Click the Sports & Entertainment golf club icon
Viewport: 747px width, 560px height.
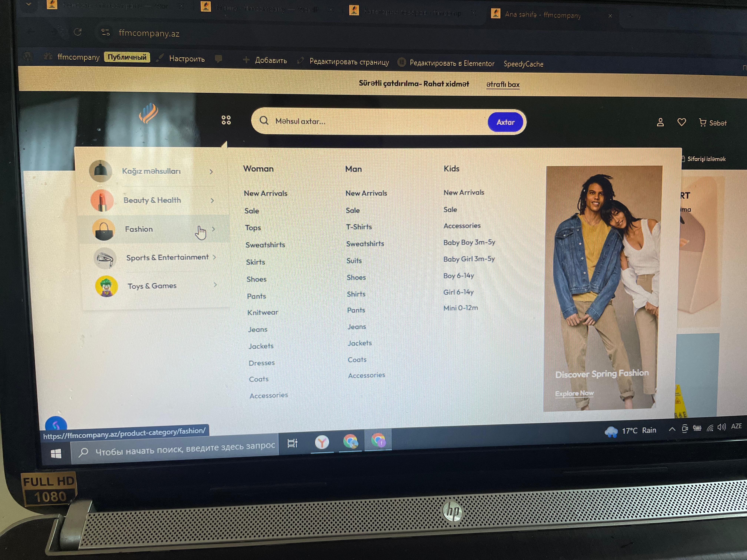pyautogui.click(x=105, y=258)
